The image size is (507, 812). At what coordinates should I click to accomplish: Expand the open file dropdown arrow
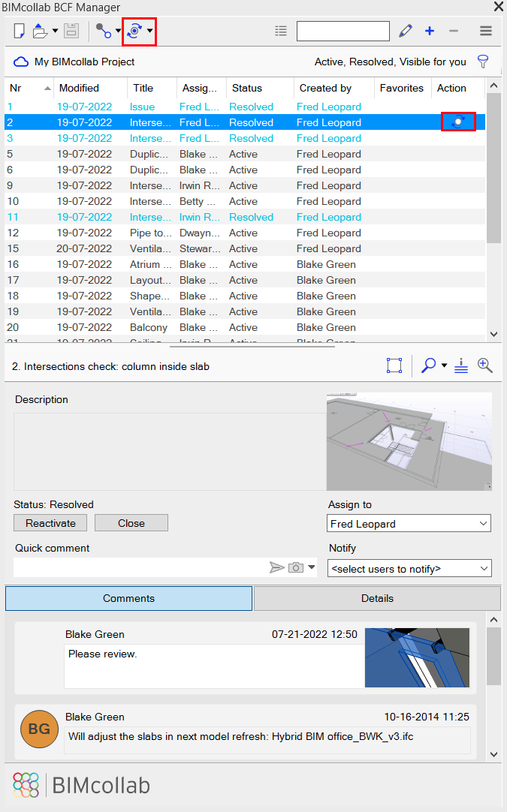point(55,31)
